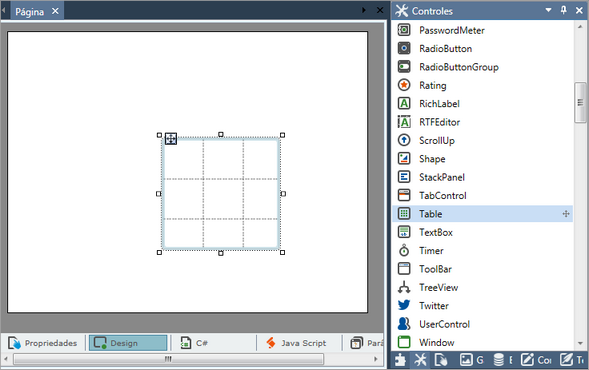Open the puzzle-piece panel at bottom
Viewport: 589px width, 370px height.
pos(400,360)
